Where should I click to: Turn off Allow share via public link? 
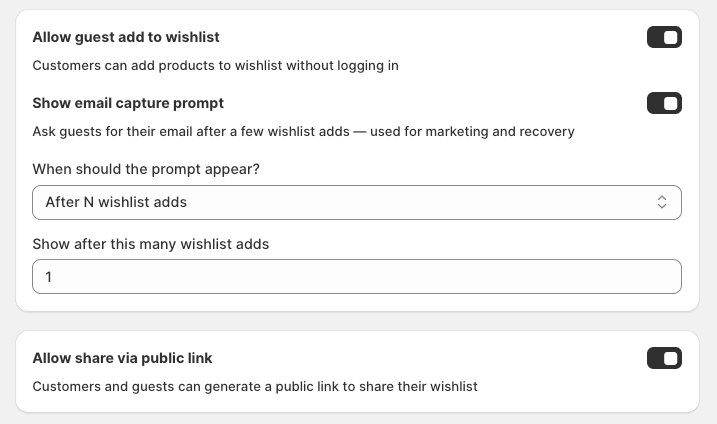[x=664, y=358]
